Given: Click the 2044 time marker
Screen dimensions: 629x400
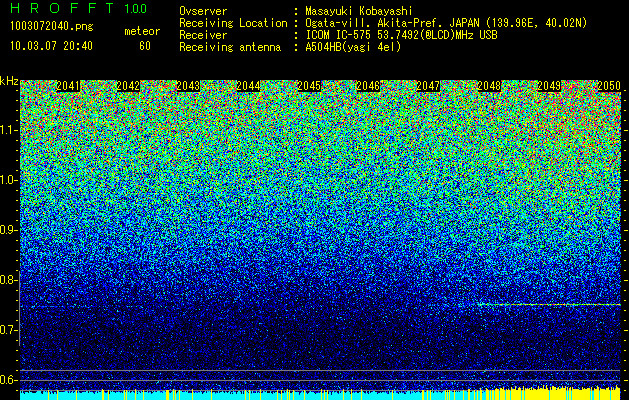Looking at the screenshot, I should click(x=248, y=86).
